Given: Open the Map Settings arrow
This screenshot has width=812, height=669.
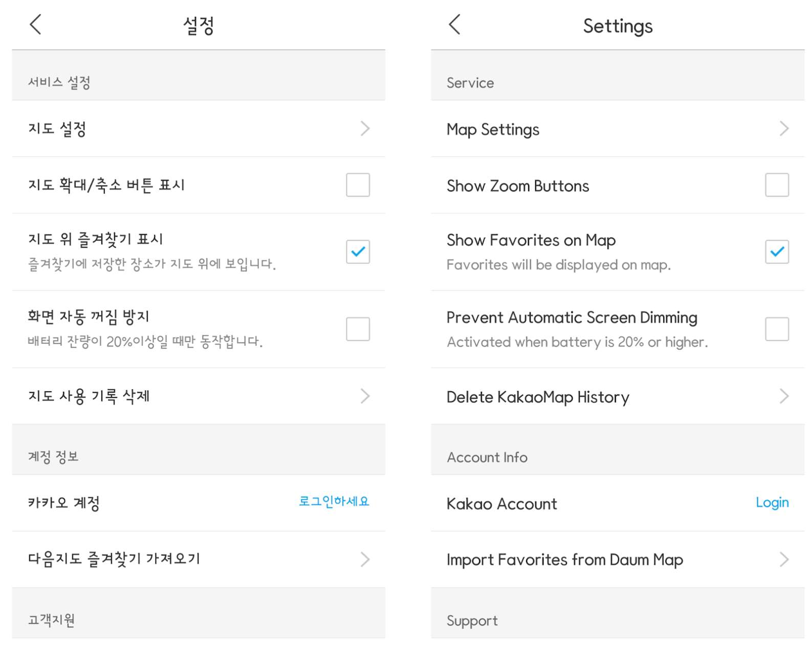Looking at the screenshot, I should [x=783, y=129].
